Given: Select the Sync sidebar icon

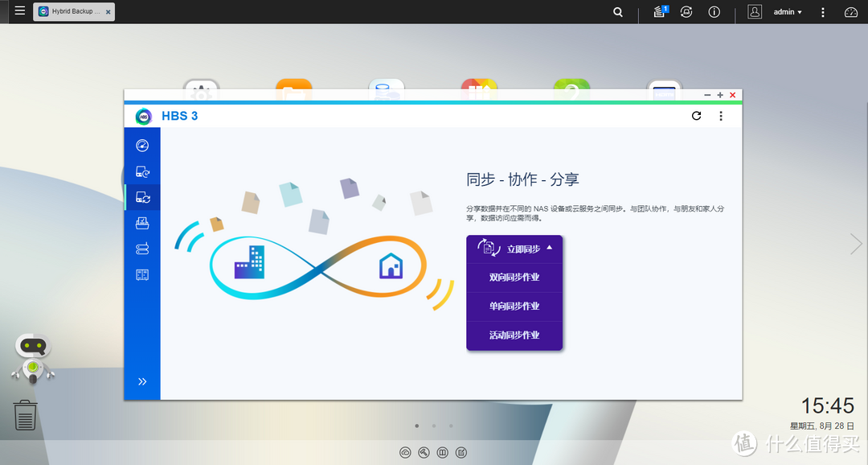Looking at the screenshot, I should coord(142,197).
